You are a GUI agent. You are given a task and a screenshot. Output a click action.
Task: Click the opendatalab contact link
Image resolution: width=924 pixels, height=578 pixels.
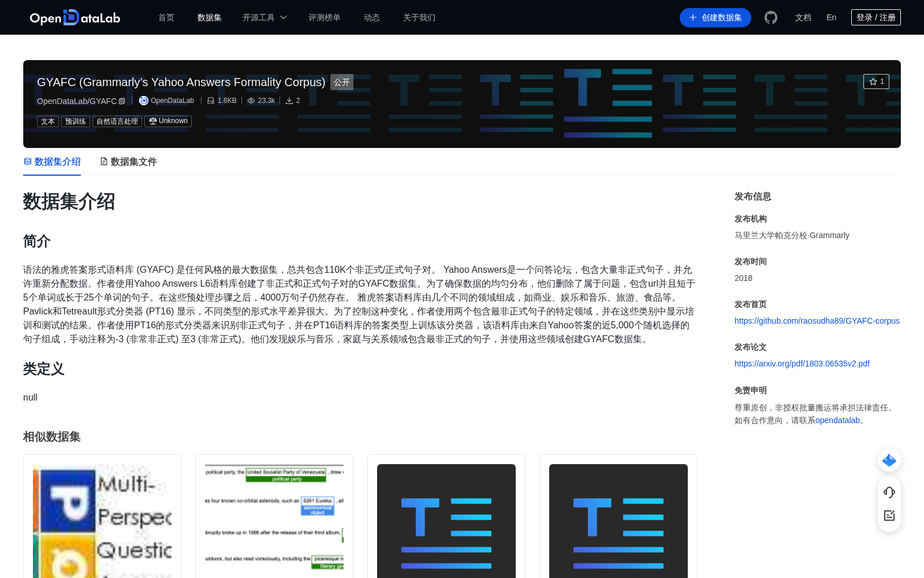click(x=837, y=420)
